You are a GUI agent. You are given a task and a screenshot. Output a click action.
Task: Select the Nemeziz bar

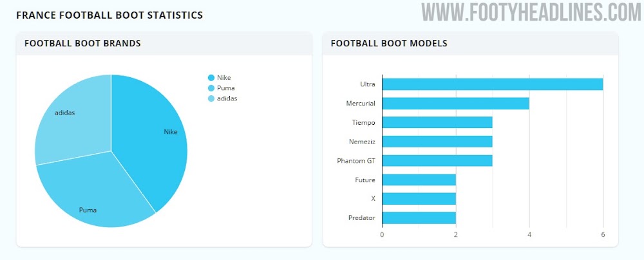click(x=437, y=142)
